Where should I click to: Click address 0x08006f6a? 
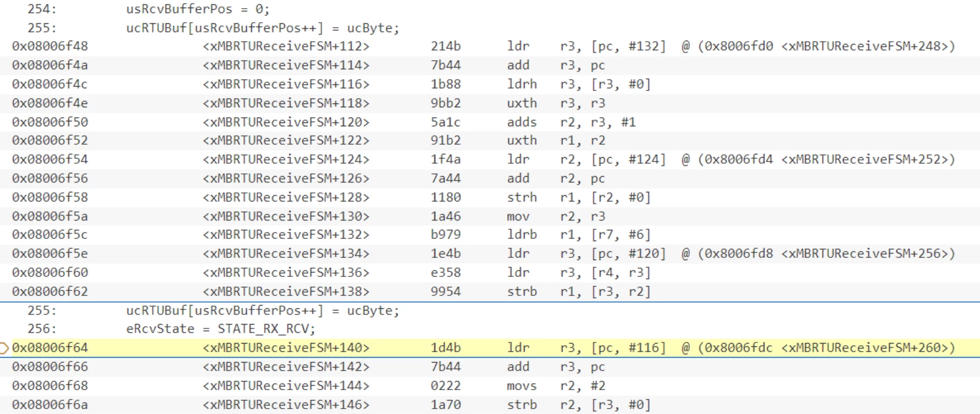[50, 405]
